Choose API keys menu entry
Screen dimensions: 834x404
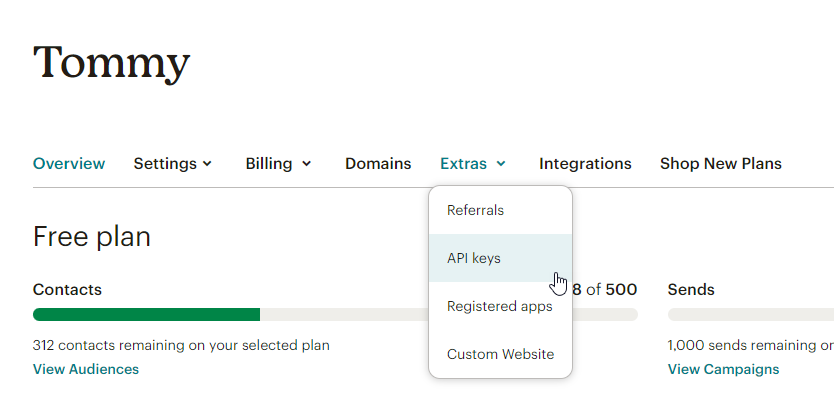click(x=501, y=258)
